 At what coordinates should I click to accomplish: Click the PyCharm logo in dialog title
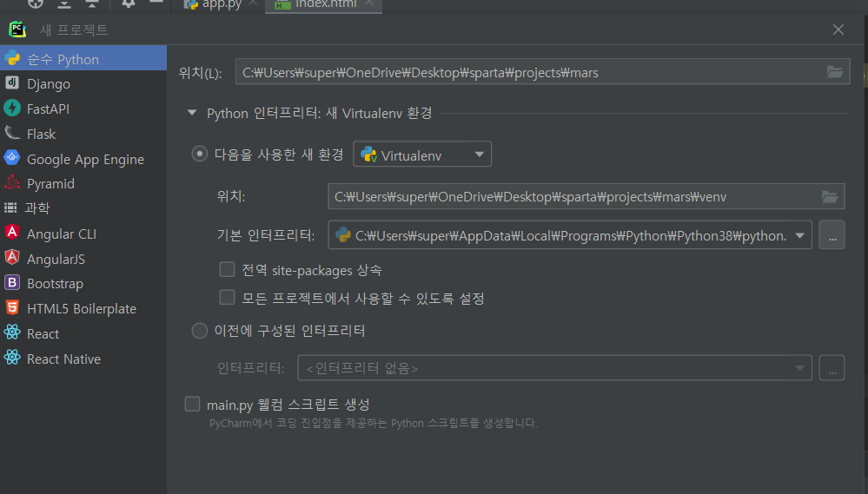pos(17,30)
